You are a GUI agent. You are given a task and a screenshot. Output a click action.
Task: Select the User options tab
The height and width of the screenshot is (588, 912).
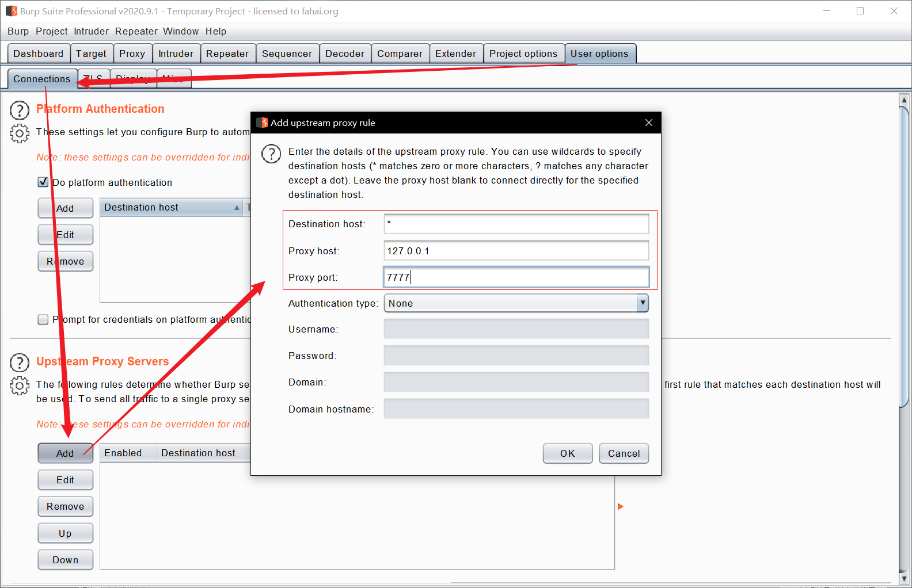coord(600,54)
